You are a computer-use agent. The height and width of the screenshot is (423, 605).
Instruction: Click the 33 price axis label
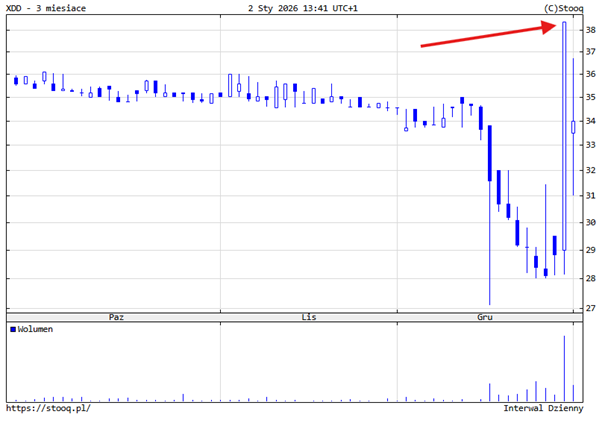[591, 146]
